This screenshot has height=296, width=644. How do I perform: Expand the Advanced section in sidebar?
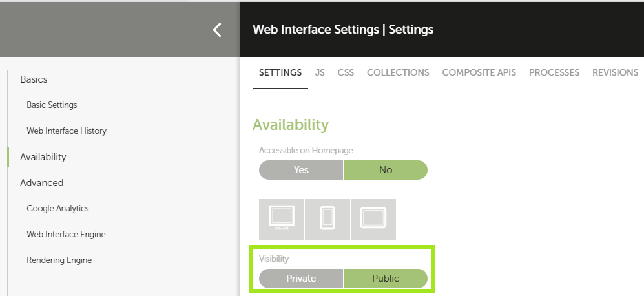(x=41, y=183)
